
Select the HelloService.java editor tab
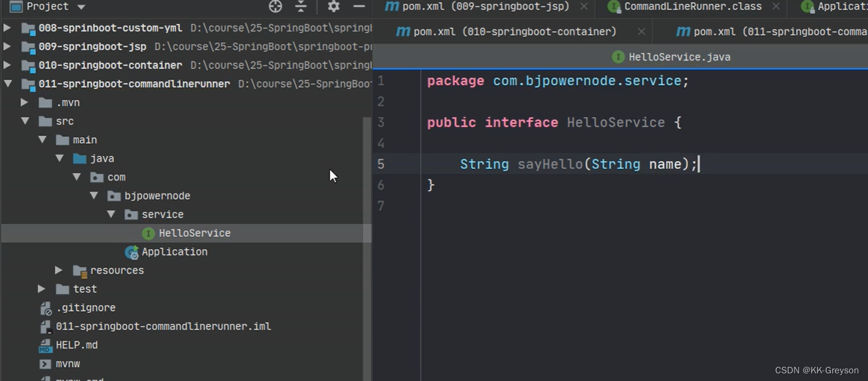[671, 57]
